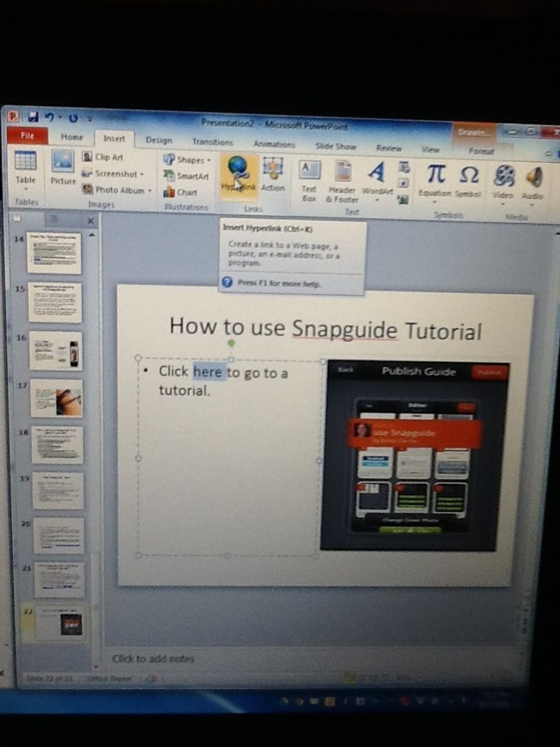Image resolution: width=560 pixels, height=747 pixels.
Task: Click the slide thumbnail pane scroll up arrow
Action: [92, 235]
